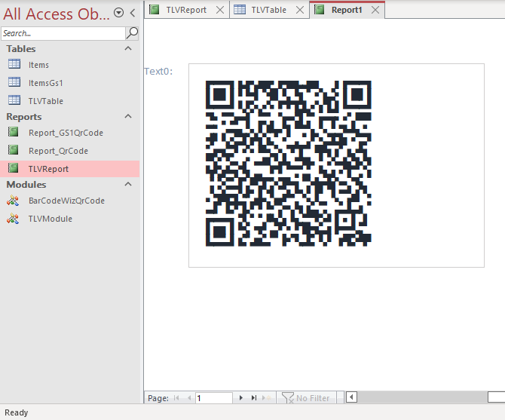
Task: Click the ItemsGs1 table icon
Action: pos(14,82)
